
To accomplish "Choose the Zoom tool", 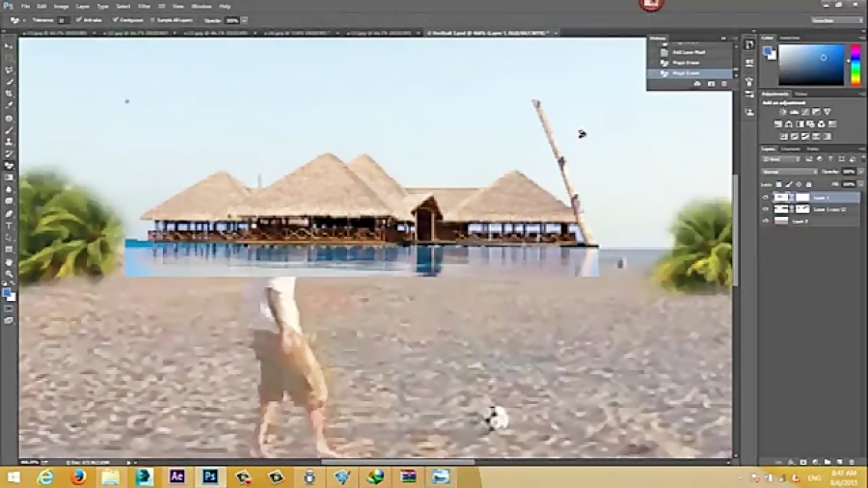I will click(x=10, y=274).
